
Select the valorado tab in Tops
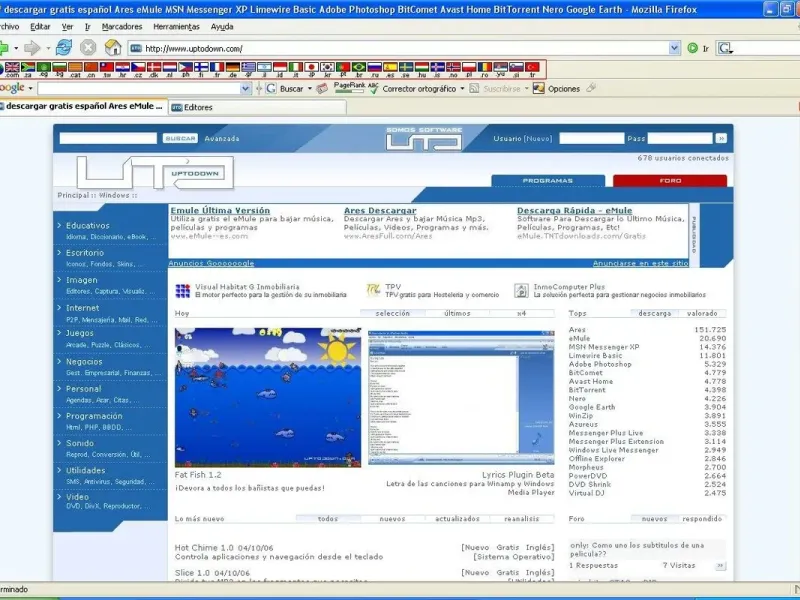[x=702, y=313]
